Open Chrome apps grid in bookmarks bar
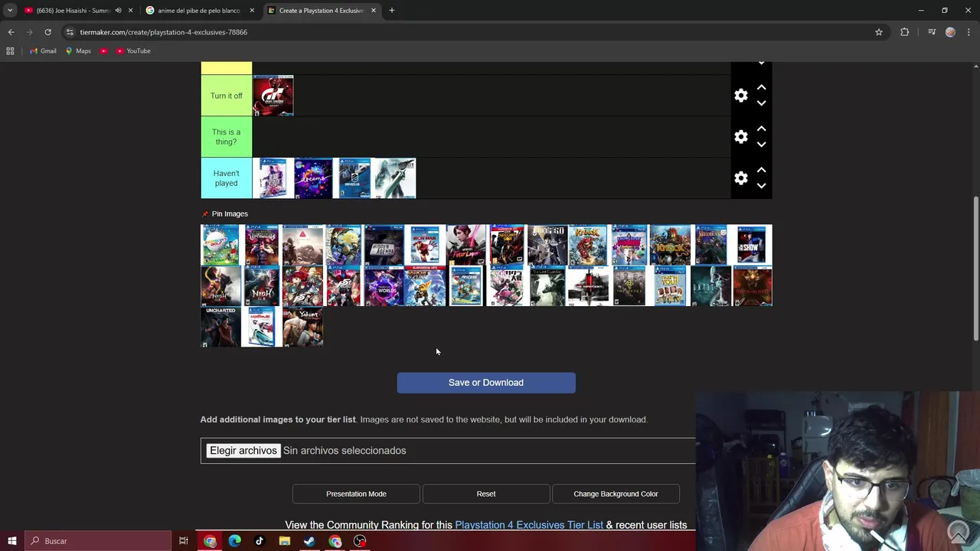Screen dimensions: 980x551 (x=10, y=51)
